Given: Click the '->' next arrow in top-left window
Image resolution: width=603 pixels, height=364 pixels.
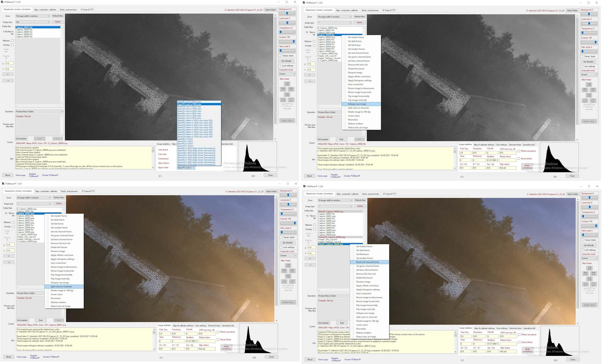Looking at the screenshot, I should [x=8, y=81].
